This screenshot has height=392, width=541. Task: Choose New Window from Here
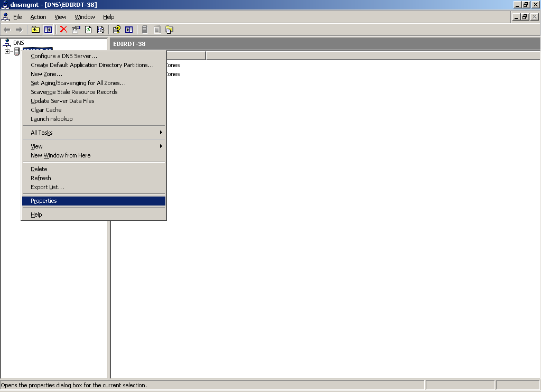pyautogui.click(x=94, y=155)
